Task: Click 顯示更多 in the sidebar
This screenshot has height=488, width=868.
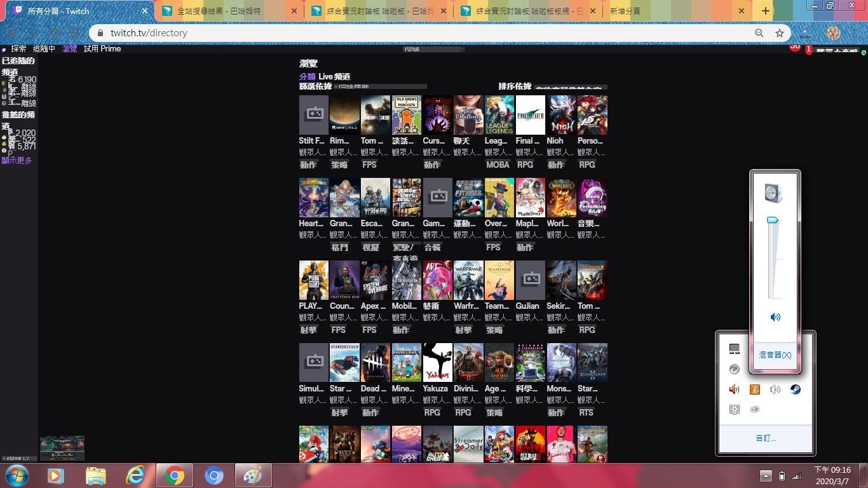Action: [17, 160]
